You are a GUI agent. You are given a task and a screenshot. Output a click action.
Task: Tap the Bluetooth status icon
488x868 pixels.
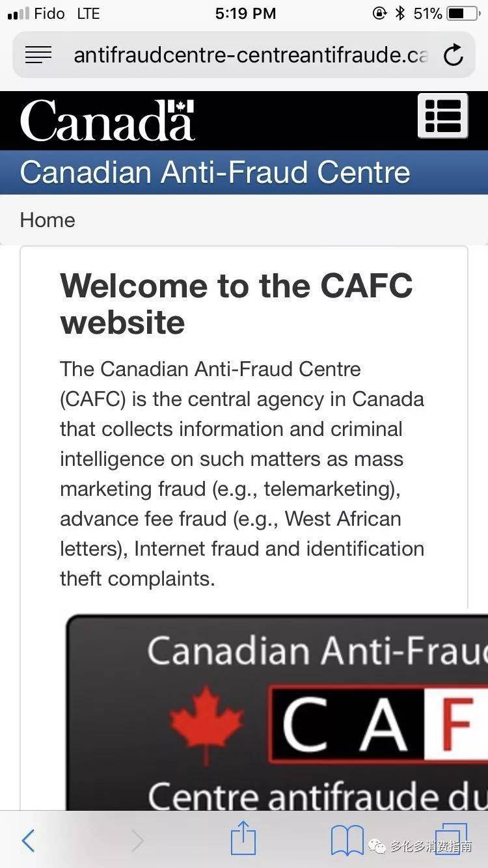click(400, 14)
